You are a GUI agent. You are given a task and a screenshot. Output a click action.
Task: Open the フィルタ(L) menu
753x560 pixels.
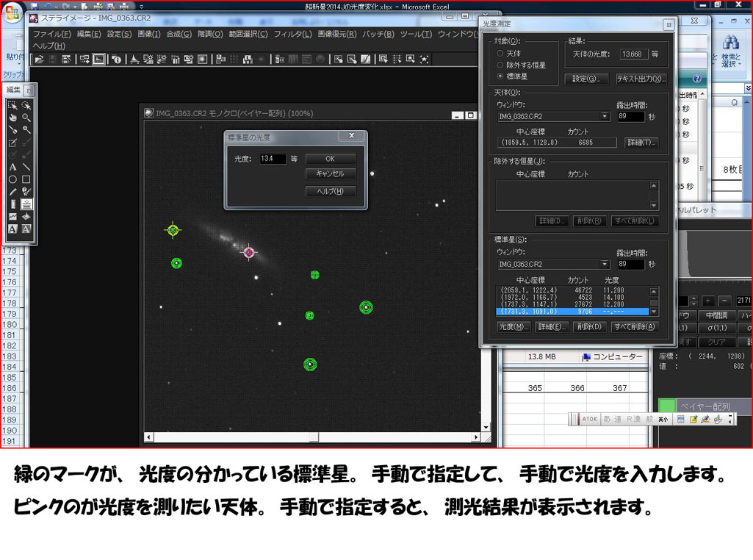coord(293,34)
